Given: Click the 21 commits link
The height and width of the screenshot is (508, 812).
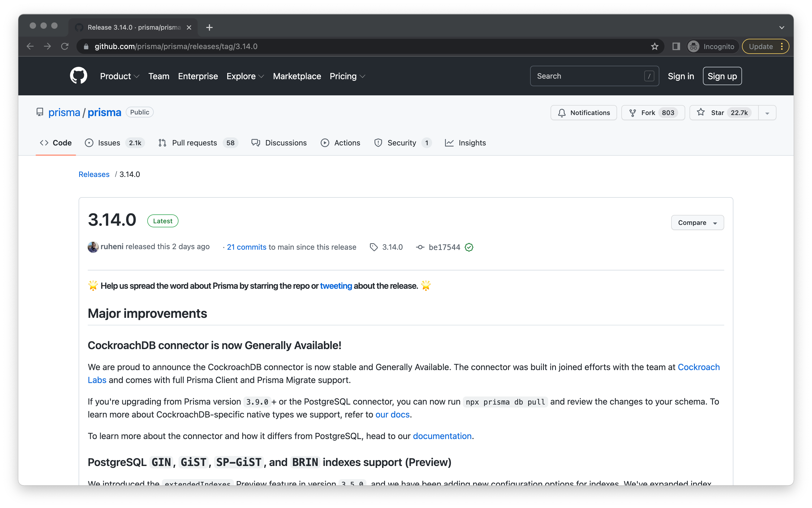Looking at the screenshot, I should [x=247, y=247].
